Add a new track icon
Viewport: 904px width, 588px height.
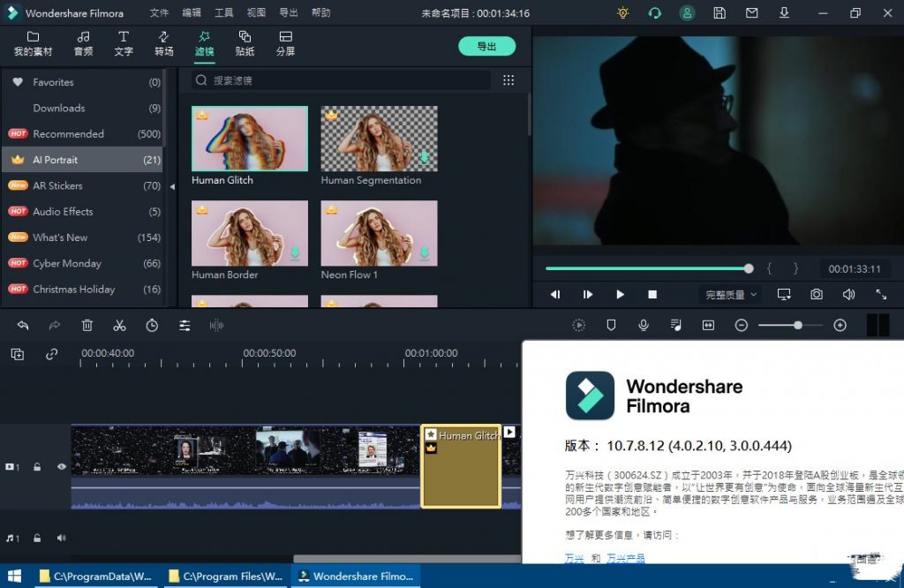point(18,354)
